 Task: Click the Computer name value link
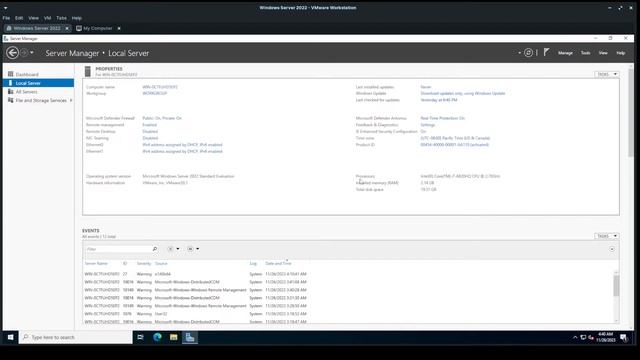click(160, 87)
